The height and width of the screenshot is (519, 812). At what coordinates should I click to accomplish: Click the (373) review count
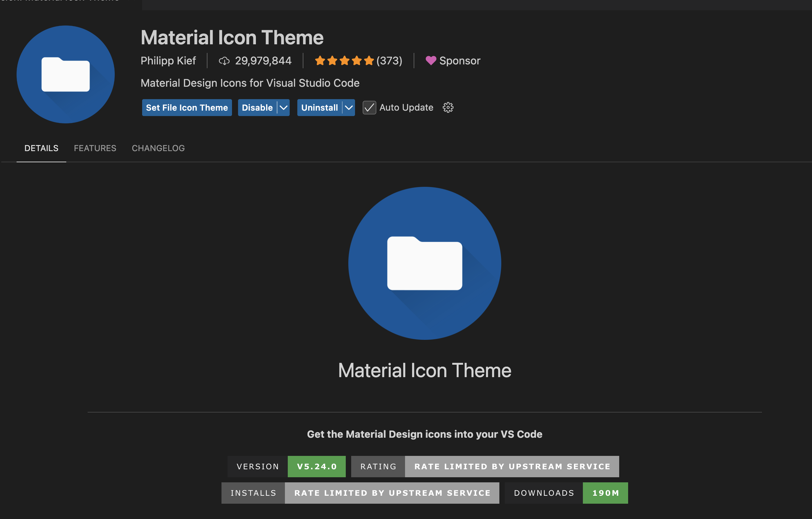pos(389,61)
